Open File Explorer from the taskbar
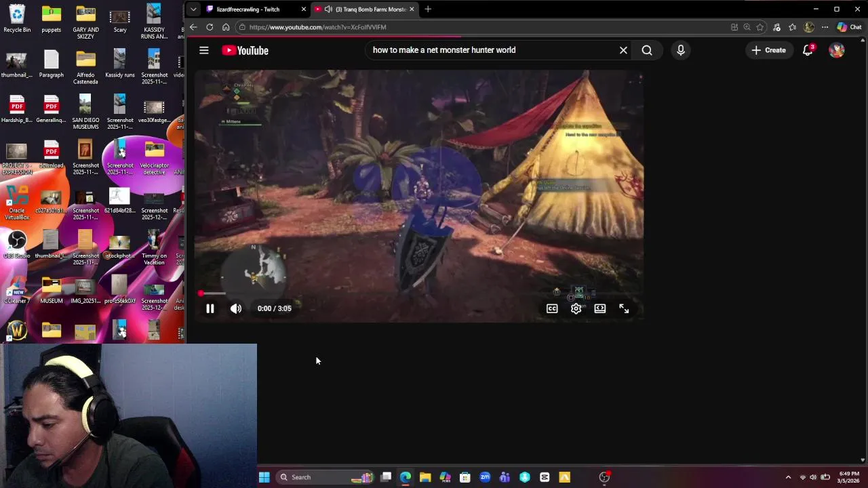The height and width of the screenshot is (488, 868). pos(425,477)
